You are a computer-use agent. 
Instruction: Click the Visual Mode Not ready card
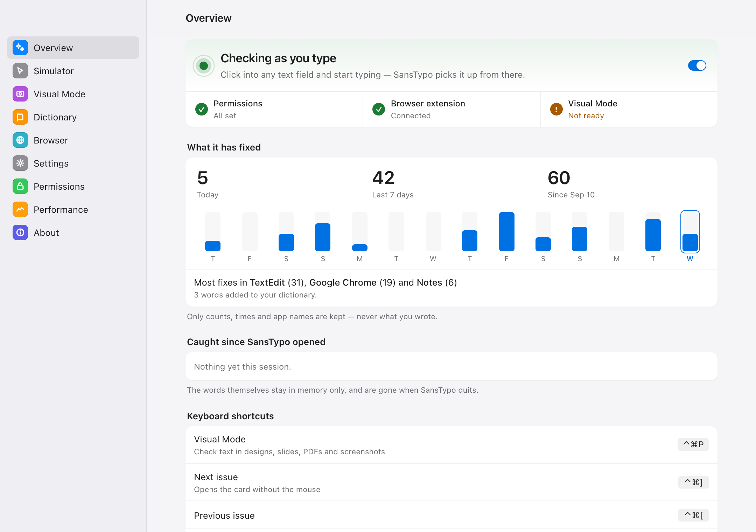pos(629,109)
